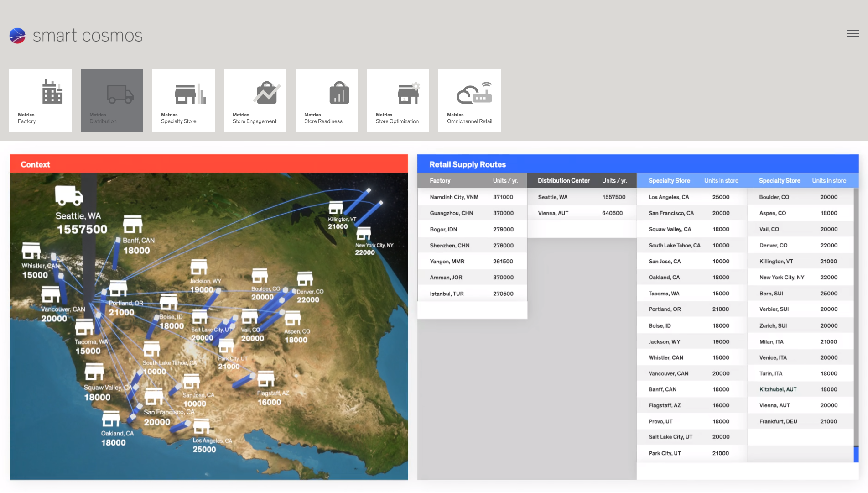868x493 pixels.
Task: Click the Flagstaff, AZ store marker
Action: (x=265, y=379)
